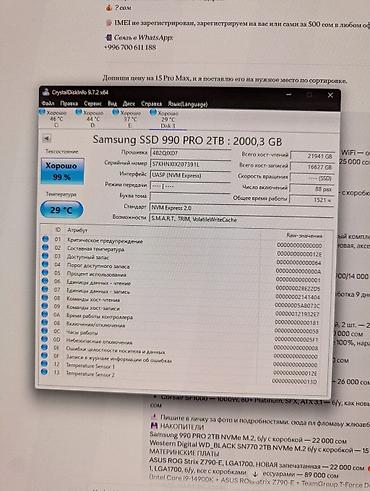370x491 pixels.
Task: Click the blue status icon for attribute 07
Action: [x=45, y=289]
